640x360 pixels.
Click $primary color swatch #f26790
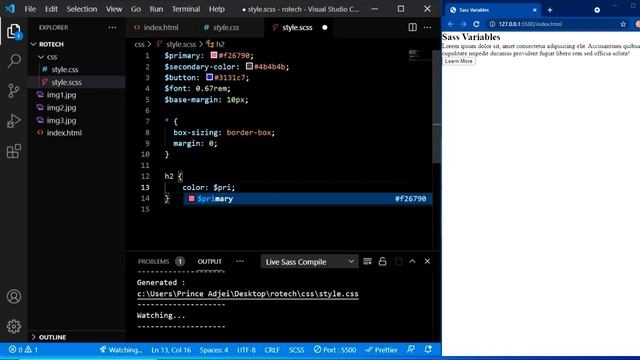(x=213, y=55)
